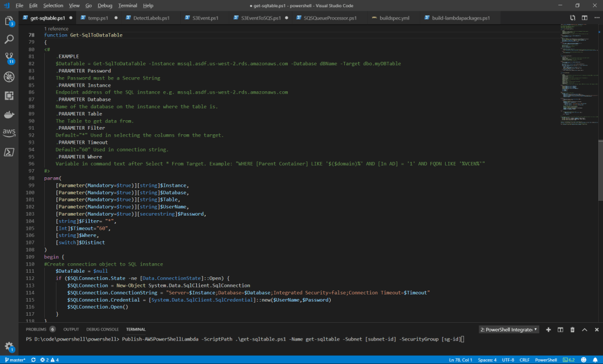Viewport: 603px width, 364px height.
Task: Click in terminal command line input
Action: (293, 339)
